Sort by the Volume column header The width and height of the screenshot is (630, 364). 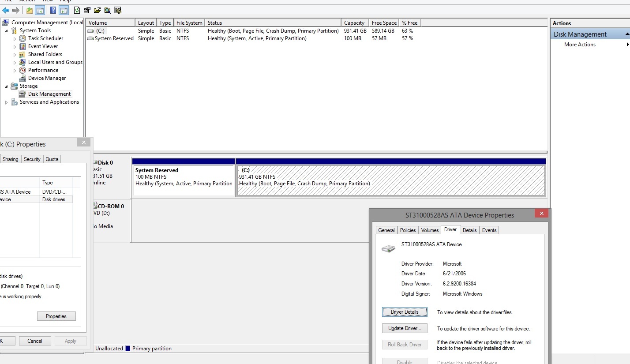pyautogui.click(x=110, y=23)
